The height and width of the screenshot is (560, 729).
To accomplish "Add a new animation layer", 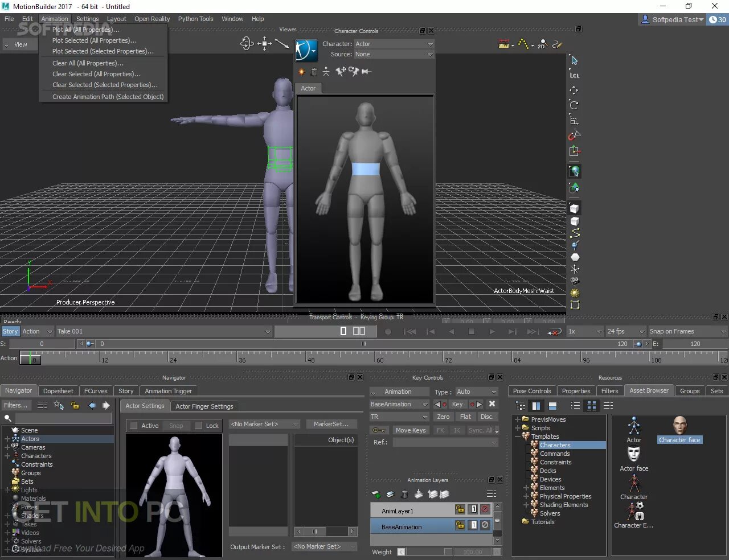I will pos(376,494).
